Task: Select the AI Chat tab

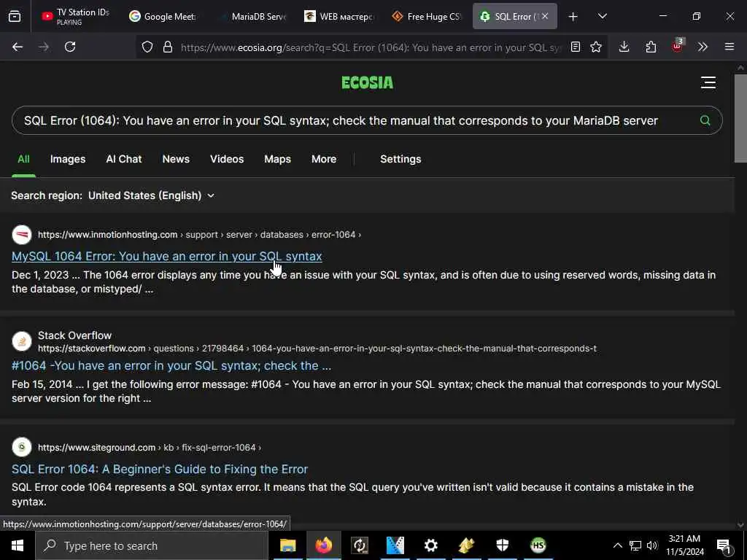Action: pyautogui.click(x=124, y=159)
